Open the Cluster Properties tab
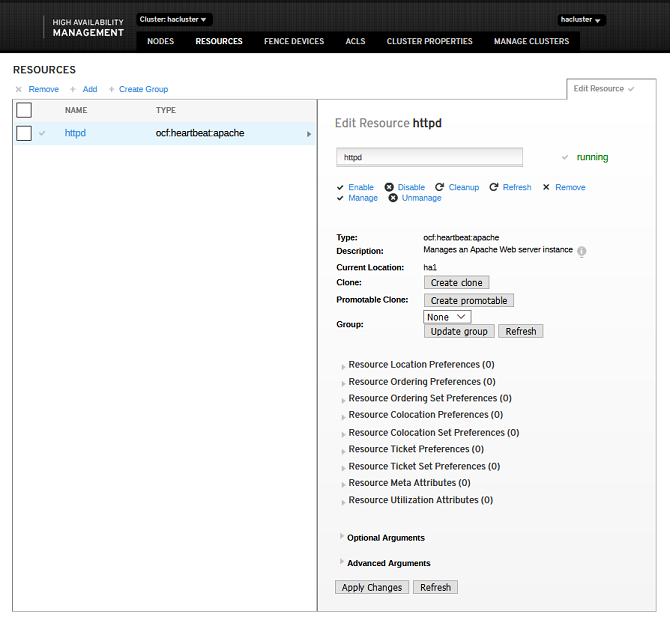Screen dimensions: 670x620 (x=429, y=41)
